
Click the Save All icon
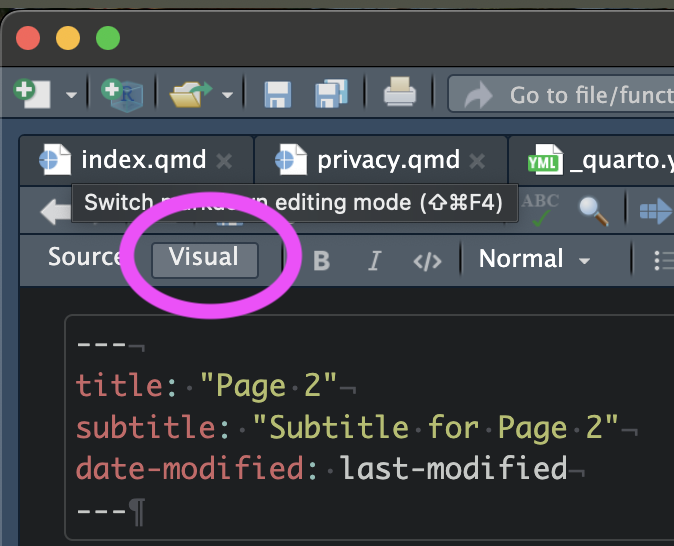[331, 94]
